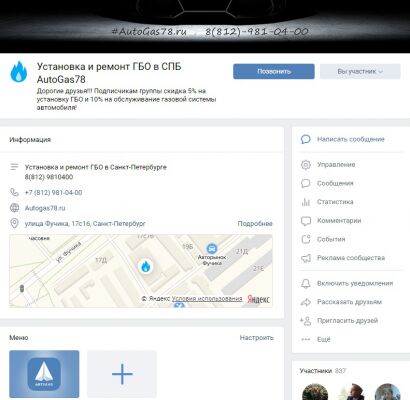This screenshot has width=410, height=400.
Task: Click the Участники 837 heading
Action: point(322,371)
